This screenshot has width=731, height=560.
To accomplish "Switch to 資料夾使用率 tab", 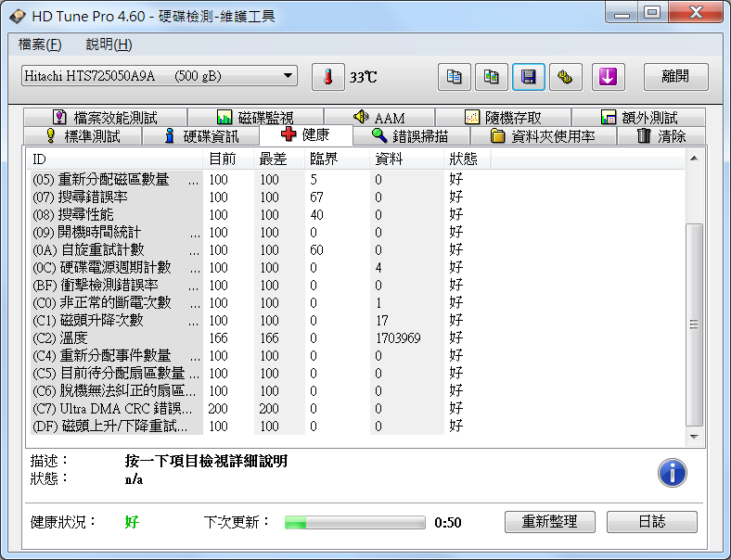I will [544, 136].
